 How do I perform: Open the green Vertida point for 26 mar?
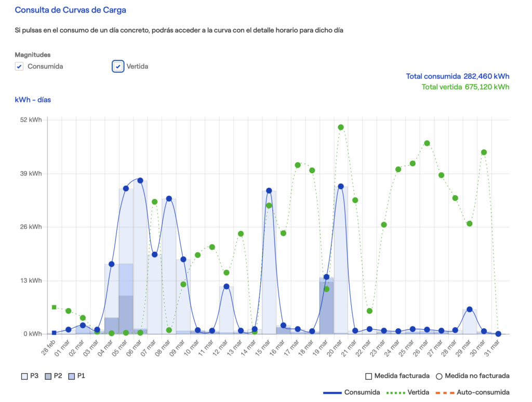coord(427,143)
